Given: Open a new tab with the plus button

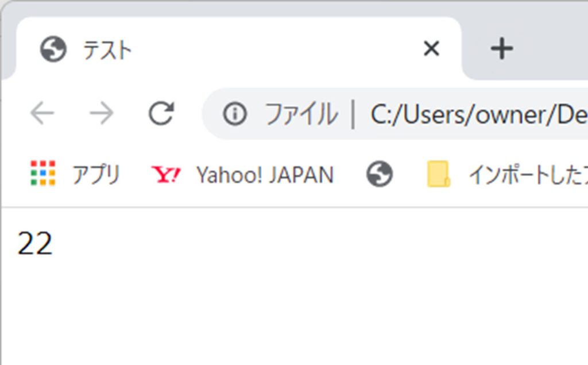Looking at the screenshot, I should (502, 49).
